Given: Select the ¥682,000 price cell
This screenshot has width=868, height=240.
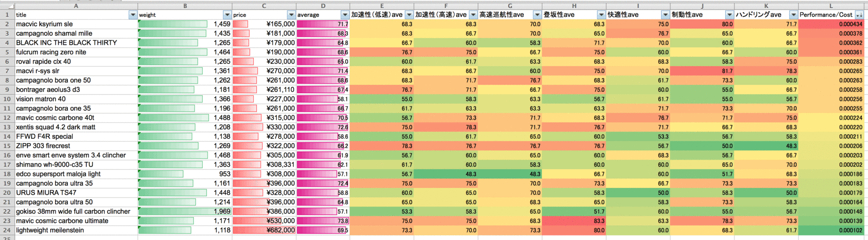Looking at the screenshot, I should pos(264,230).
